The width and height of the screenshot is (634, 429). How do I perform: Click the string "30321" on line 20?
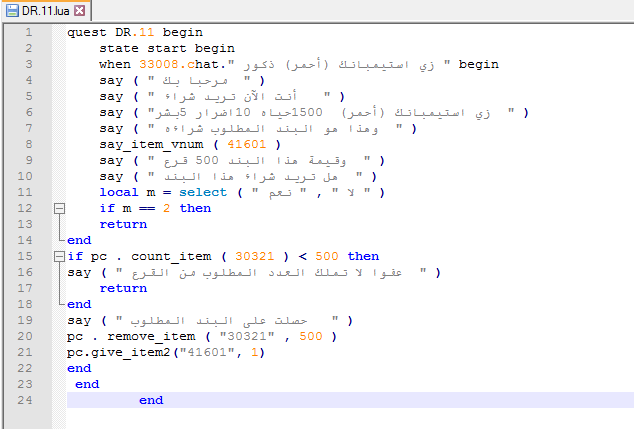tap(247, 336)
